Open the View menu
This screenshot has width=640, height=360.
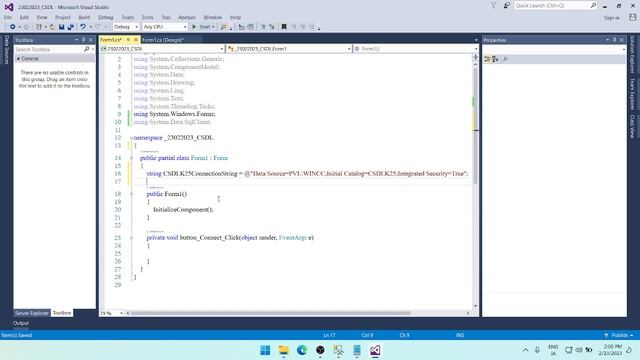click(42, 18)
